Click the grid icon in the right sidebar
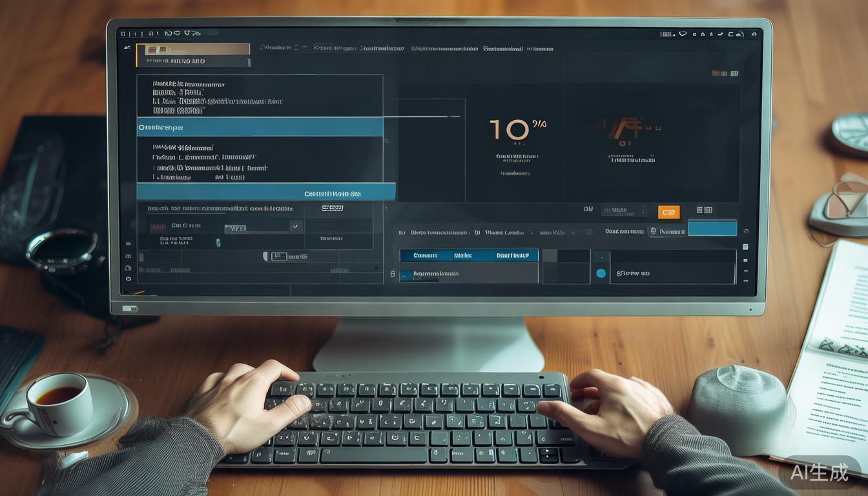Image resolution: width=868 pixels, height=496 pixels. coord(745,247)
